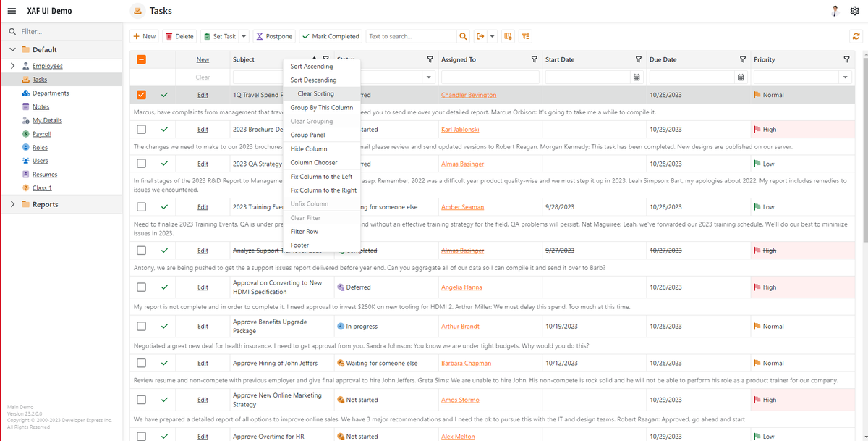Viewport: 868px width, 441px height.
Task: Check the Analyze Support row checkbox
Action: click(x=141, y=251)
